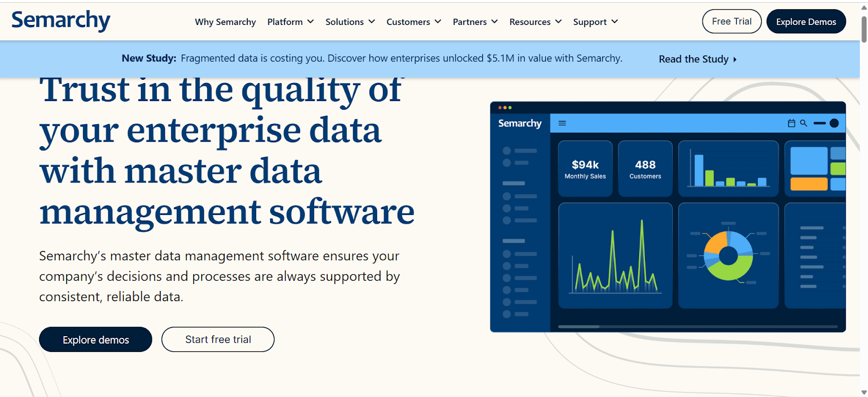Click the dashboard horizontal scrollbar thumb
This screenshot has height=397, width=868.
pos(579,326)
